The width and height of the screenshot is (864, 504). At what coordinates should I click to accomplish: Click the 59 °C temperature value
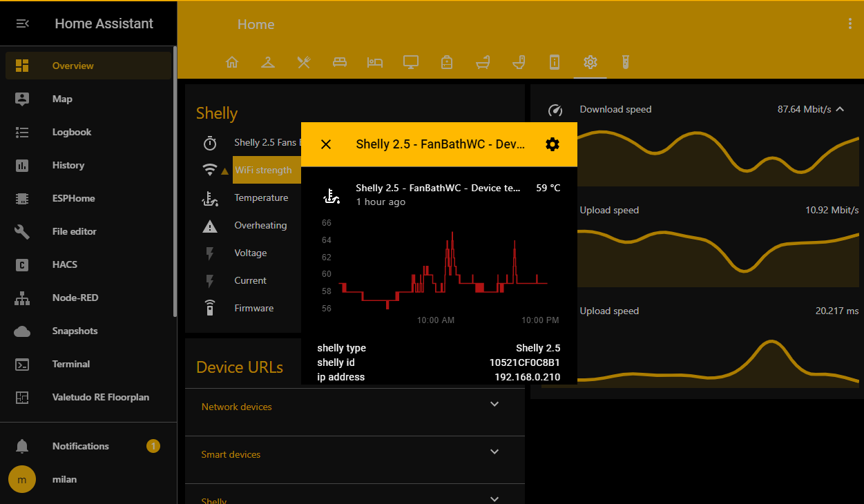548,188
